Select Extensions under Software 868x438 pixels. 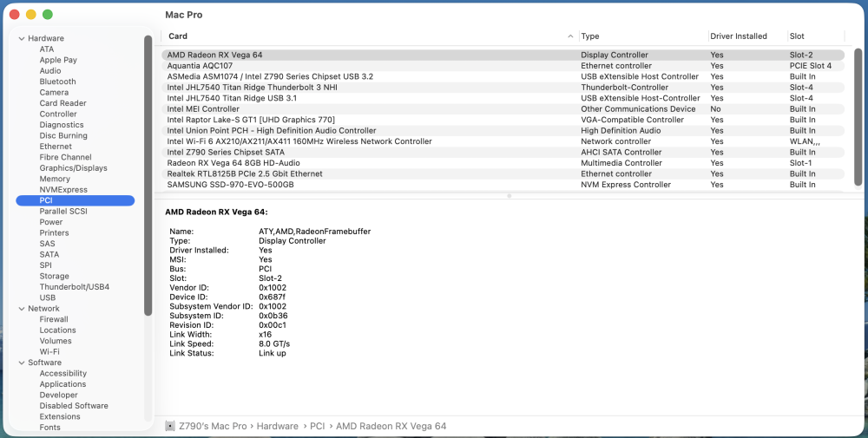(x=60, y=416)
